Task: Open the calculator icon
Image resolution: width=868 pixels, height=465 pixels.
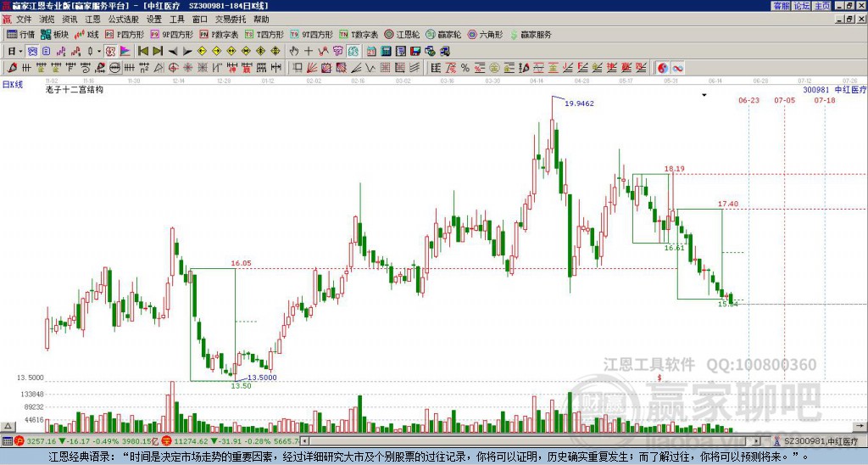Action: coord(386,52)
